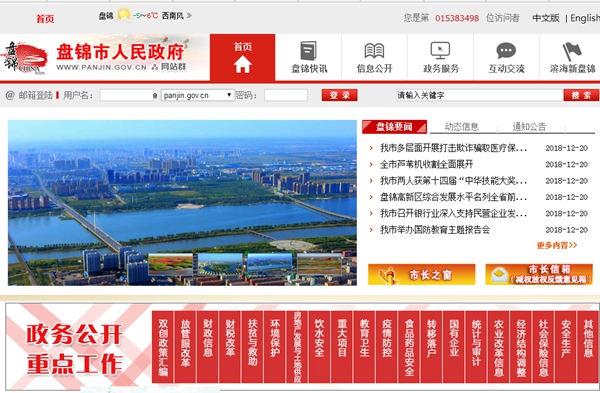600x393 pixels.
Task: Open news 我市召开银行业深入支持民营企业发...
Action: (x=453, y=214)
